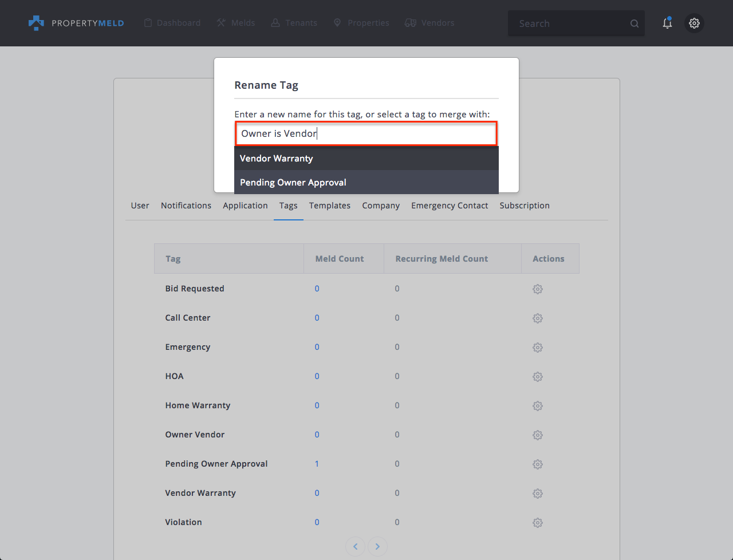
Task: Click the Rename Tag dialog title
Action: (x=266, y=85)
